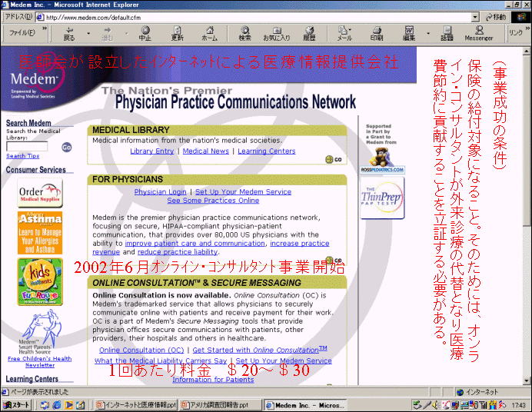Open Favorites (お気に入り) toolbar icon
Image resolution: width=532 pixels, height=412 pixels.
pos(276,33)
